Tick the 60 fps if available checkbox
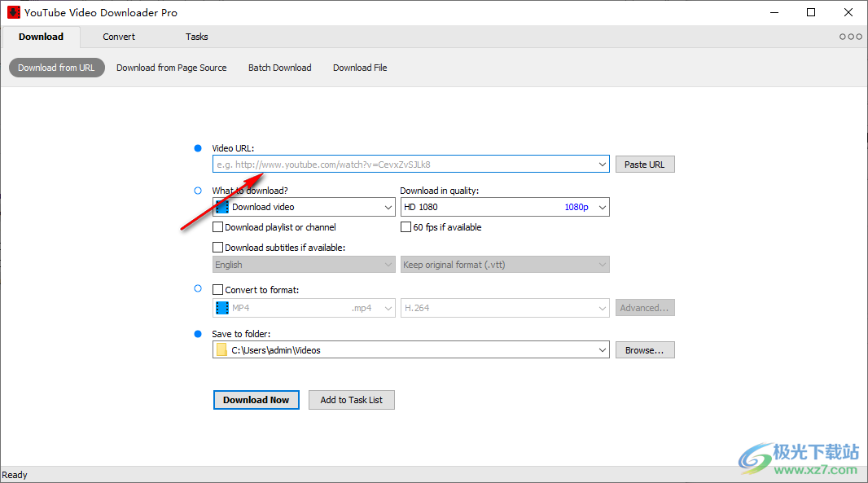The height and width of the screenshot is (483, 868). 406,227
